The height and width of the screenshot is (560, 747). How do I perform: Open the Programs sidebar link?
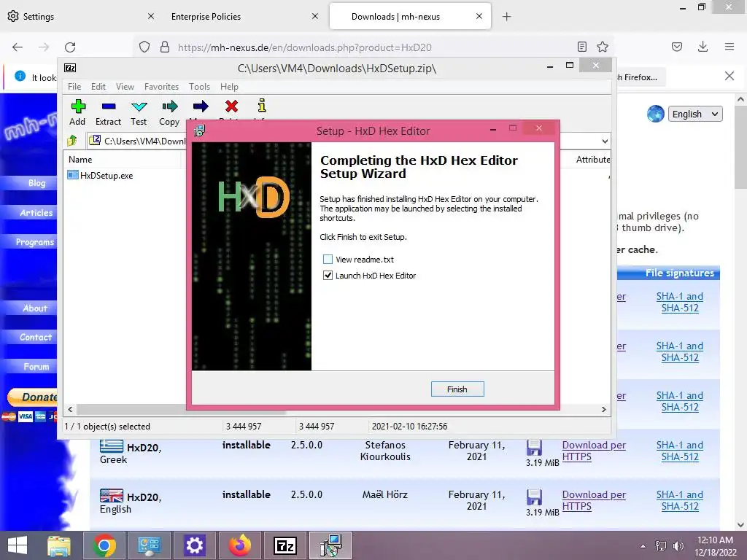[x=35, y=242]
